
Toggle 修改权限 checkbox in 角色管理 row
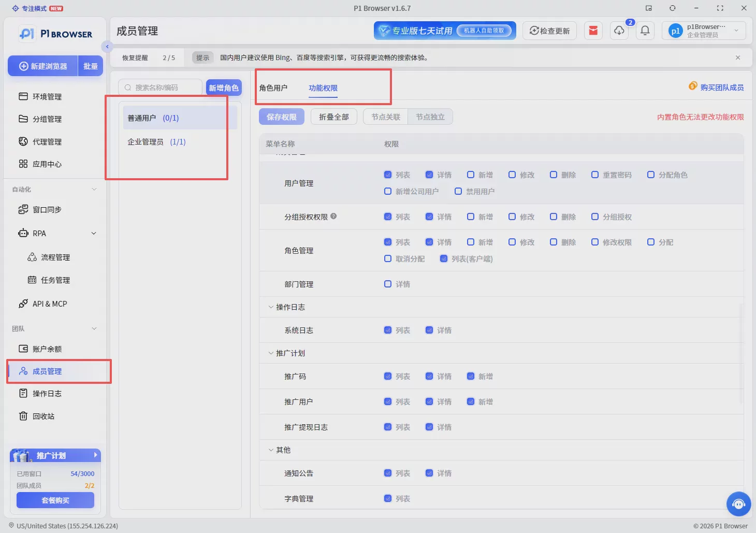click(595, 242)
